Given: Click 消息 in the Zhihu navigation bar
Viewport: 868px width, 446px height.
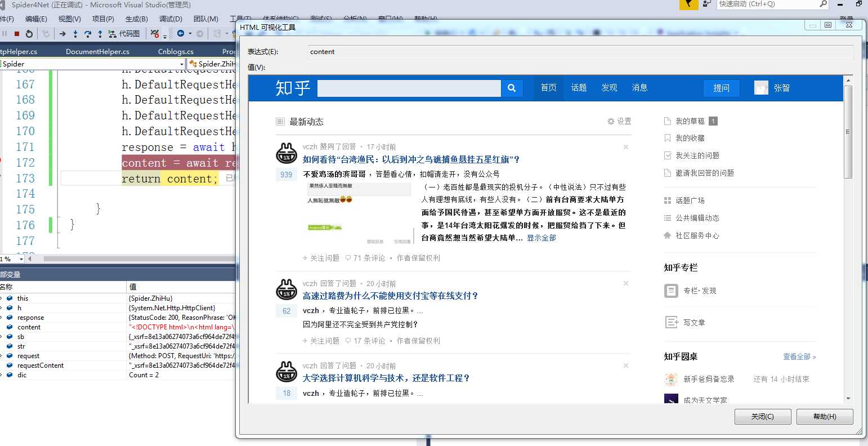Looking at the screenshot, I should point(639,88).
